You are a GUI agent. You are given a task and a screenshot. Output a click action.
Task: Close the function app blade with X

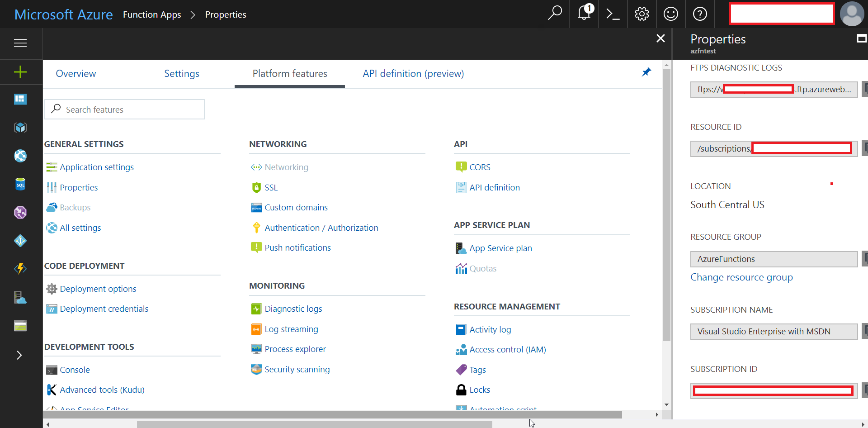[660, 38]
